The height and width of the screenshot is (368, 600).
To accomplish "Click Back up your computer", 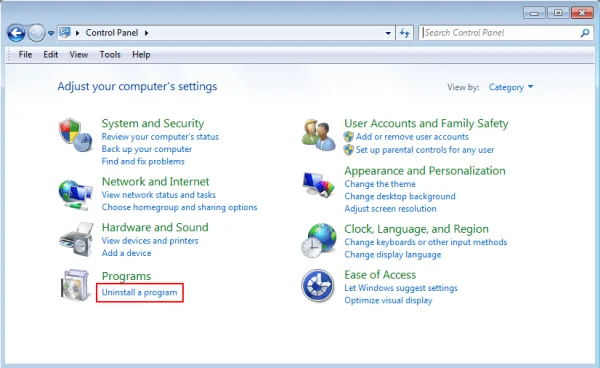I will (x=147, y=149).
